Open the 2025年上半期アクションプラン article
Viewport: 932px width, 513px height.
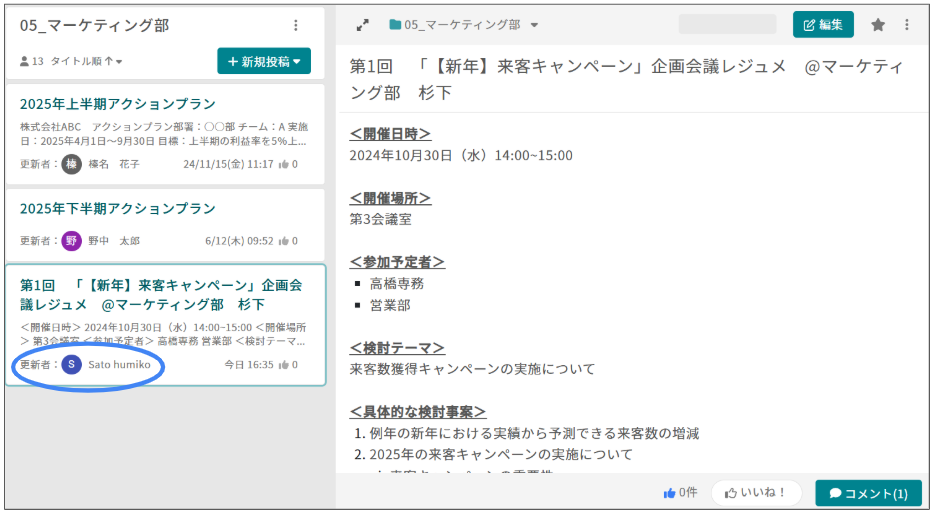pyautogui.click(x=118, y=104)
